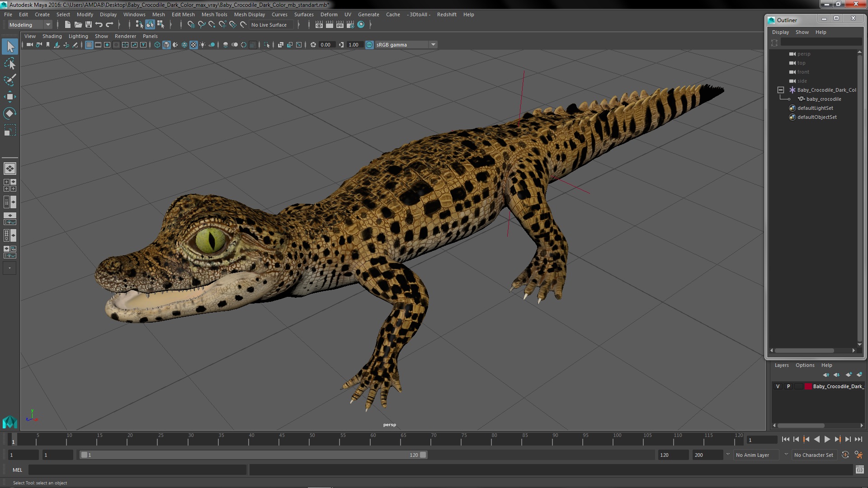Open the sRGB gamma view transform dropdown

[406, 45]
